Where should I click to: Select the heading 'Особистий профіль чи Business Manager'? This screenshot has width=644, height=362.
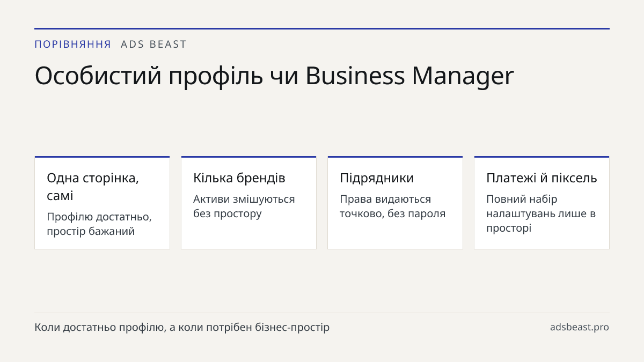tap(274, 76)
